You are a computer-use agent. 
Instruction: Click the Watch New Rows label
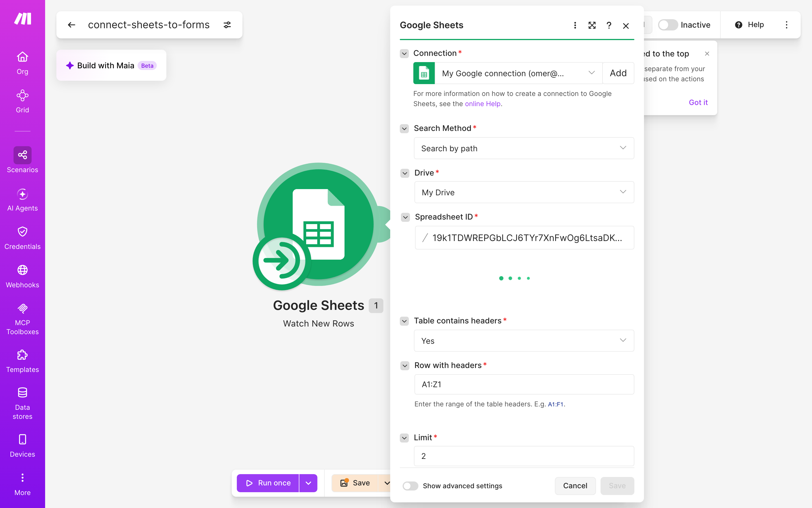[318, 323]
